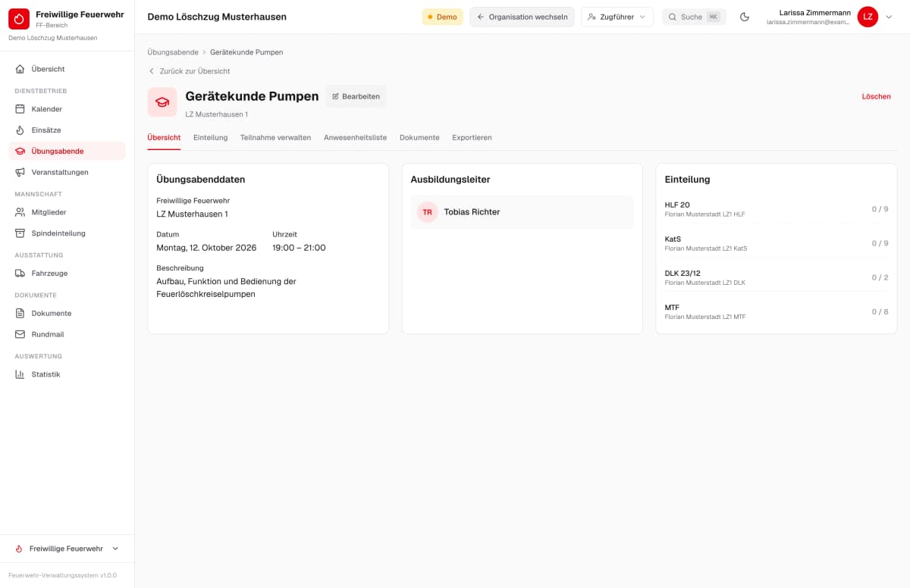Open the Dokumente tab of the Übungsabend
The image size is (910, 588).
(x=419, y=138)
